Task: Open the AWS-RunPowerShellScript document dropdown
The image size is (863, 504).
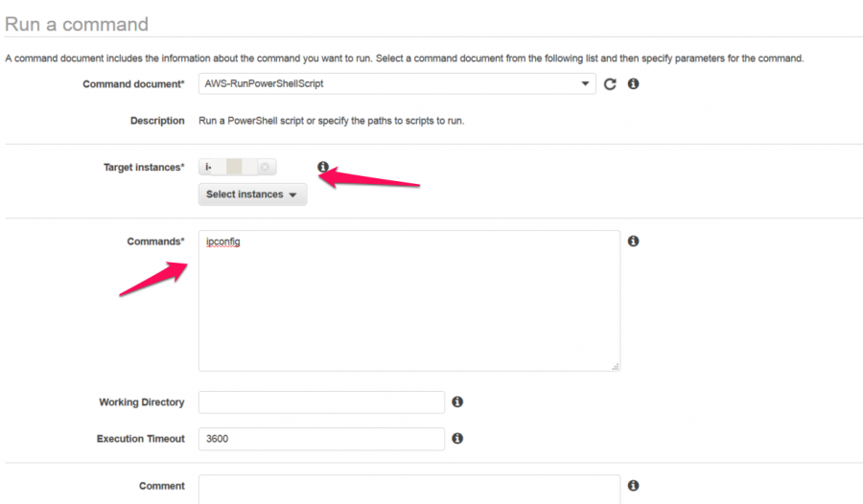Action: pyautogui.click(x=397, y=83)
